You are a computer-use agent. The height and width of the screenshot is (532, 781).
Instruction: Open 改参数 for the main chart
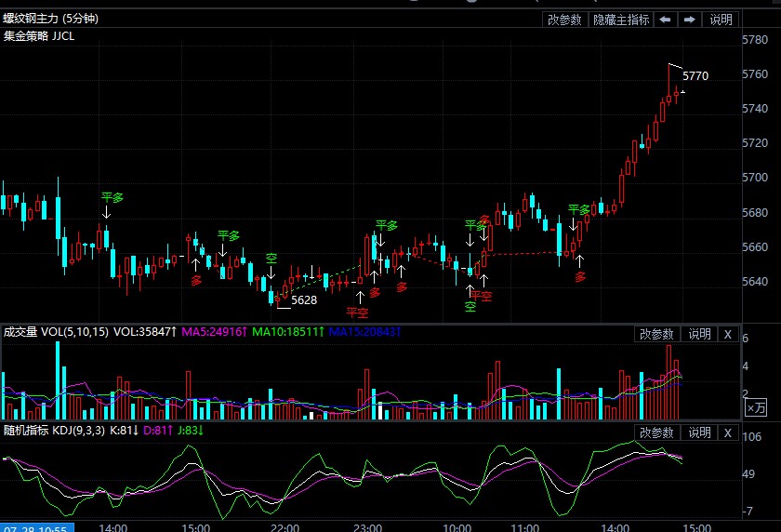(x=564, y=20)
